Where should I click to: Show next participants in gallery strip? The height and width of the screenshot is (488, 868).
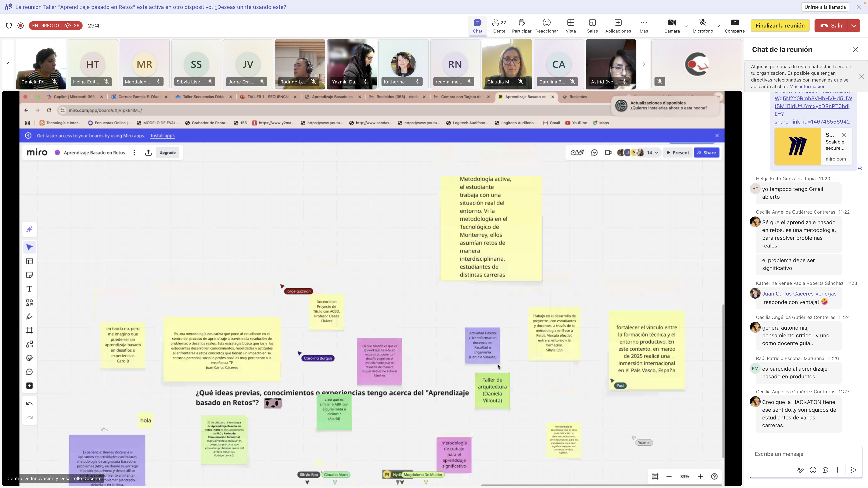pyautogui.click(x=644, y=64)
